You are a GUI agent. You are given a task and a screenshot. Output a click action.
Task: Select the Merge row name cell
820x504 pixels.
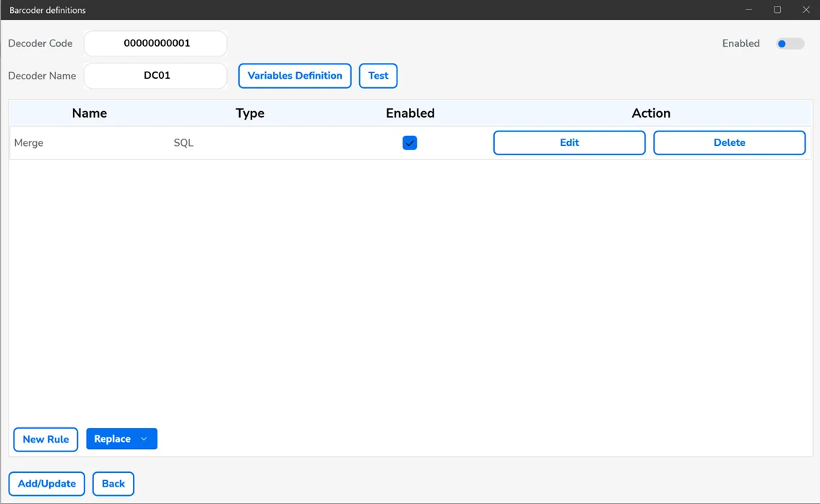(29, 143)
